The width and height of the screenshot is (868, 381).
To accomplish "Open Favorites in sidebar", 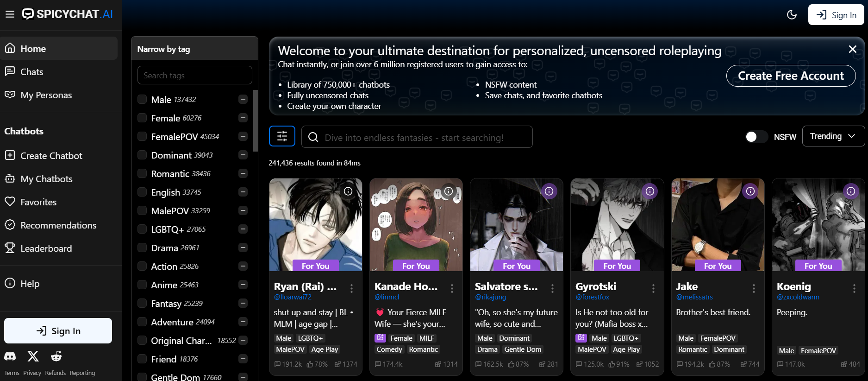I will (x=59, y=202).
